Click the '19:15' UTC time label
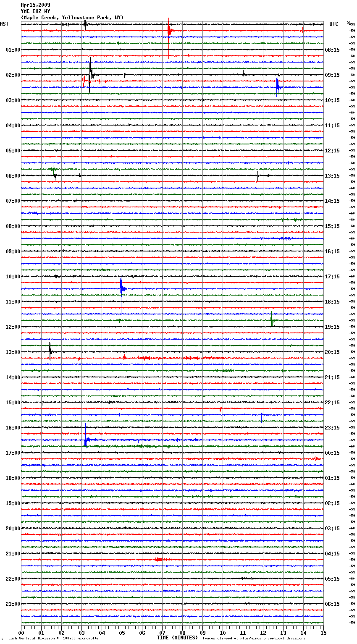The width and height of the screenshot is (357, 644). (x=332, y=327)
